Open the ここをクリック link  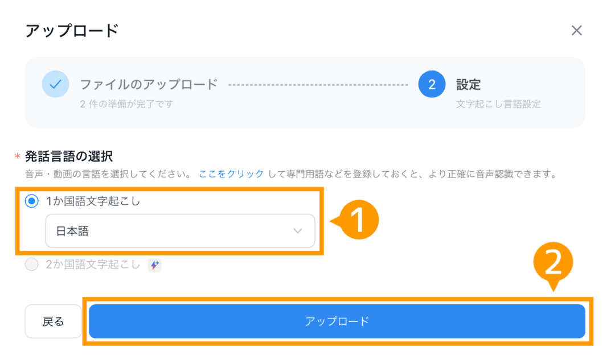click(231, 174)
